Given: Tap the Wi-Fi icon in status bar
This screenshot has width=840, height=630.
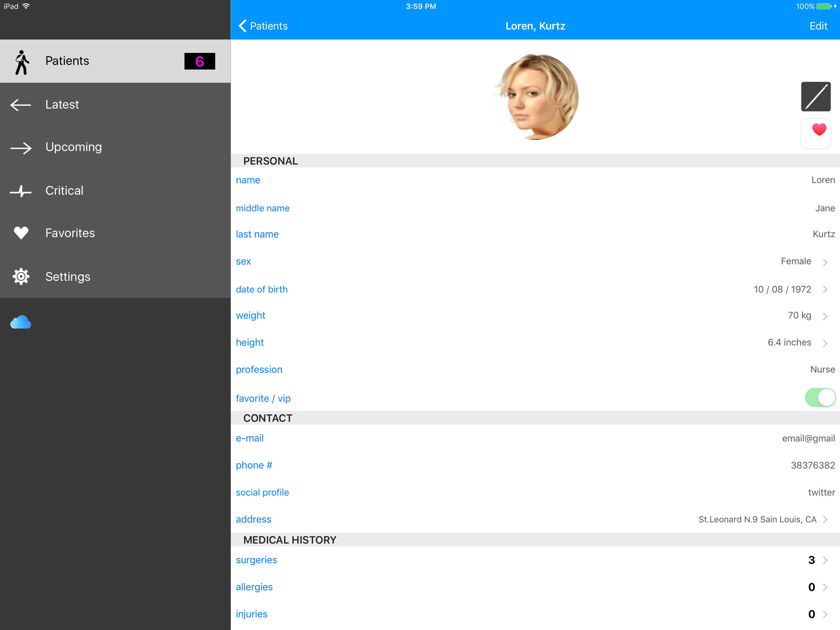Looking at the screenshot, I should [26, 6].
